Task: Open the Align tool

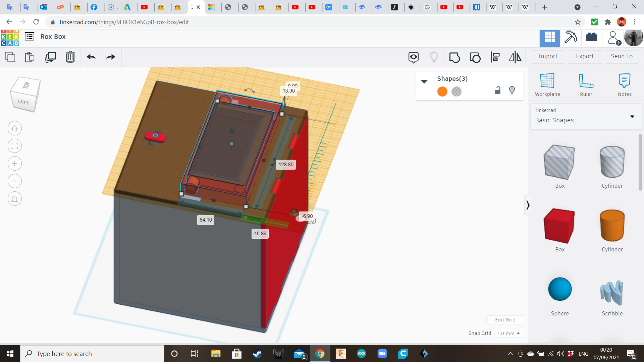Action: coord(495,57)
